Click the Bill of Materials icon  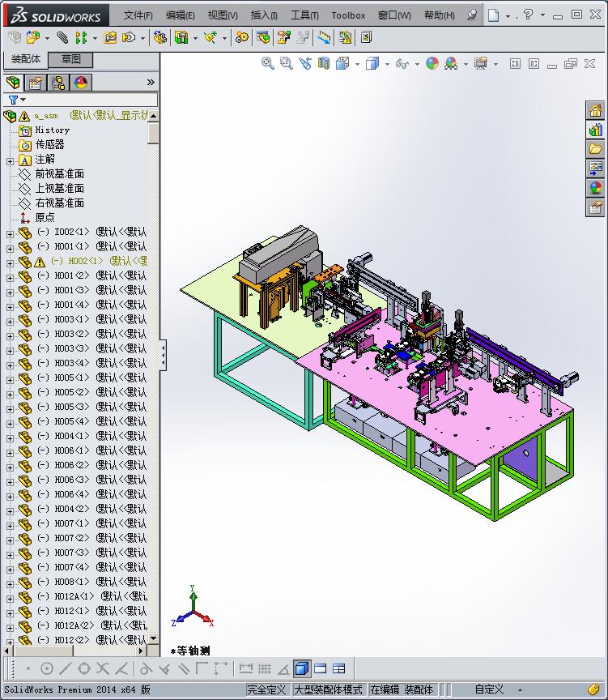(263, 37)
